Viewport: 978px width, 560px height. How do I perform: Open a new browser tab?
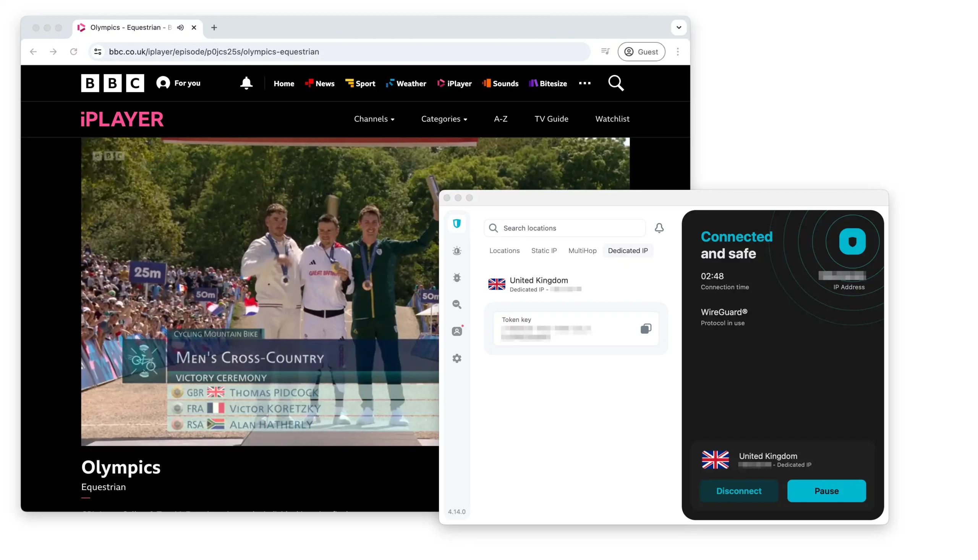pos(214,27)
